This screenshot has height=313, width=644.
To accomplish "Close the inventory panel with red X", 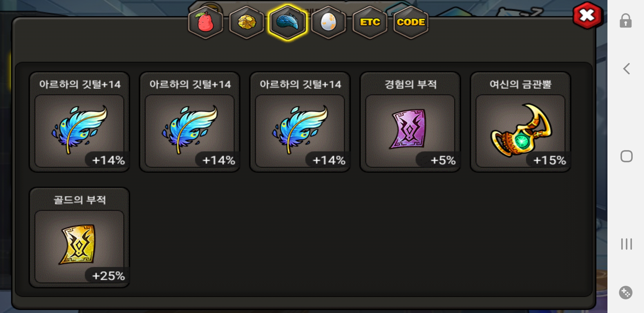I will (x=588, y=15).
